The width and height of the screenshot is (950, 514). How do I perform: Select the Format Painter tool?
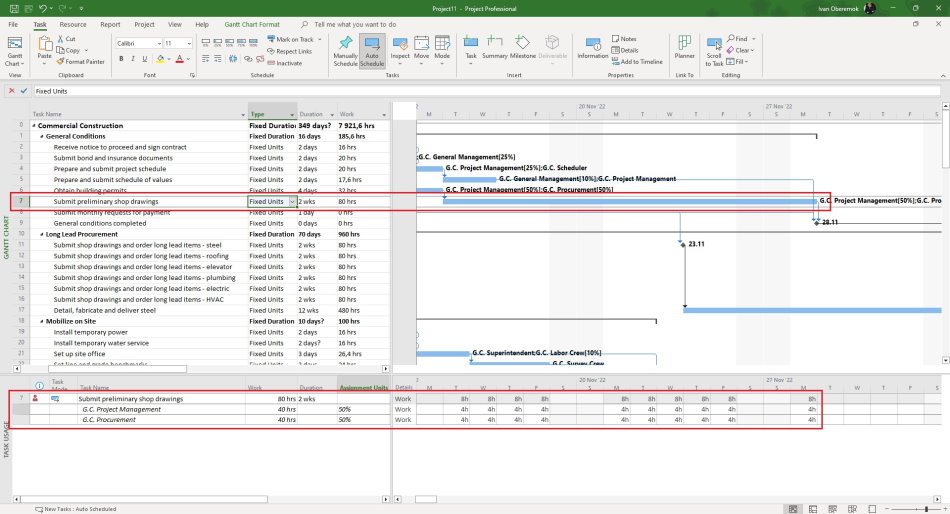click(x=81, y=62)
